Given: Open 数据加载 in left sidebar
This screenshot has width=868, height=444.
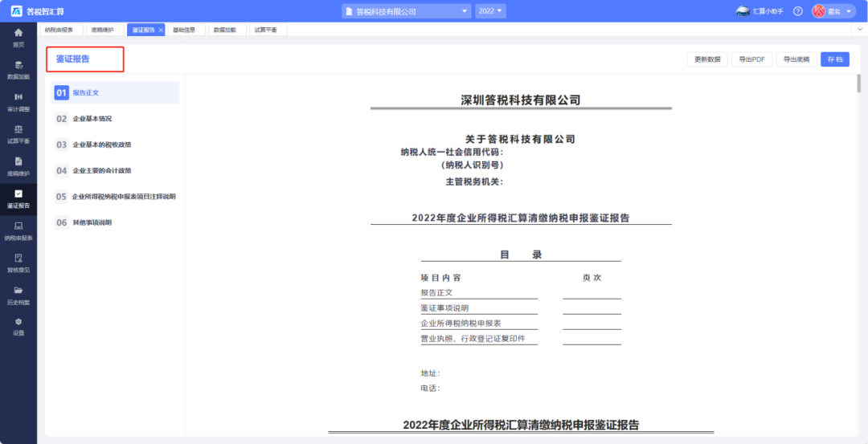Looking at the screenshot, I should tap(18, 70).
